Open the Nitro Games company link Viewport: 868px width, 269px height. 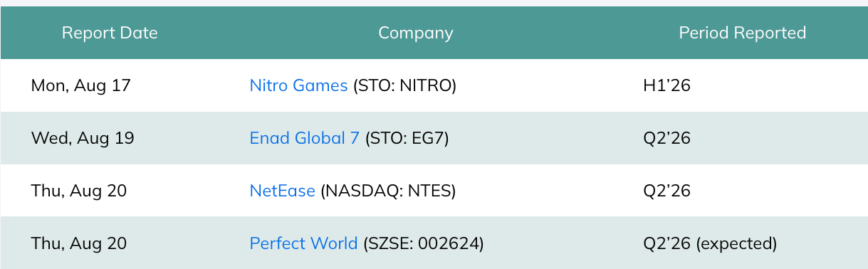(298, 85)
